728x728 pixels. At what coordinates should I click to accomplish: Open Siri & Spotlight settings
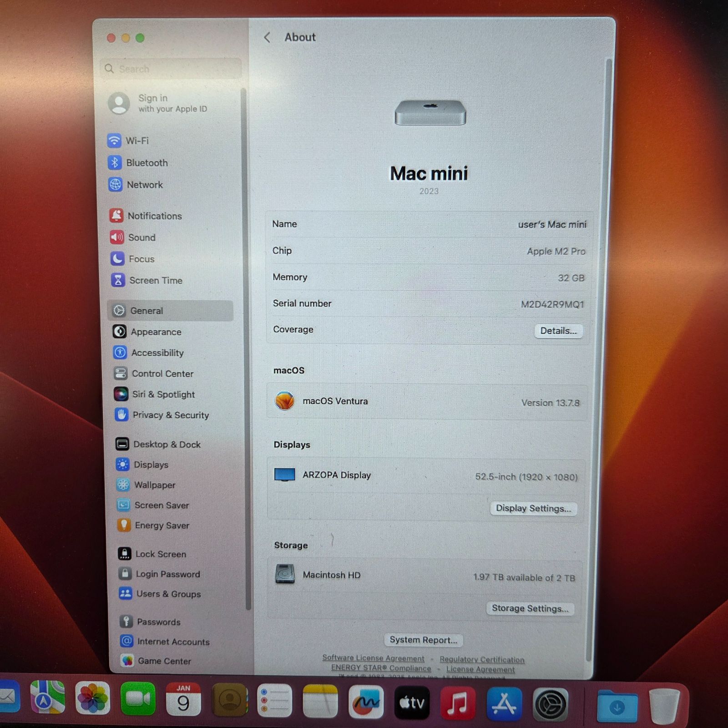pos(163,394)
